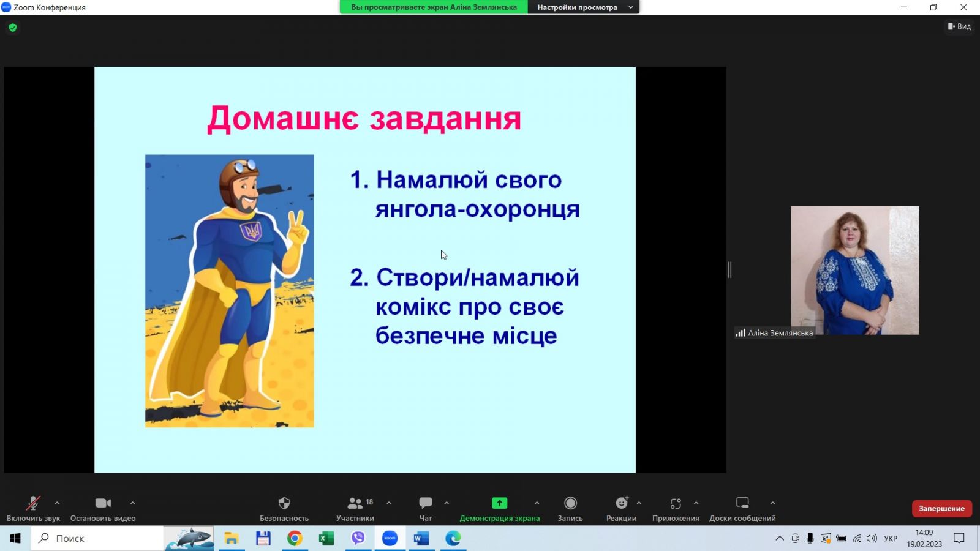This screenshot has width=980, height=551.
Task: Open the floppy disk save app in taskbar
Action: click(x=263, y=538)
